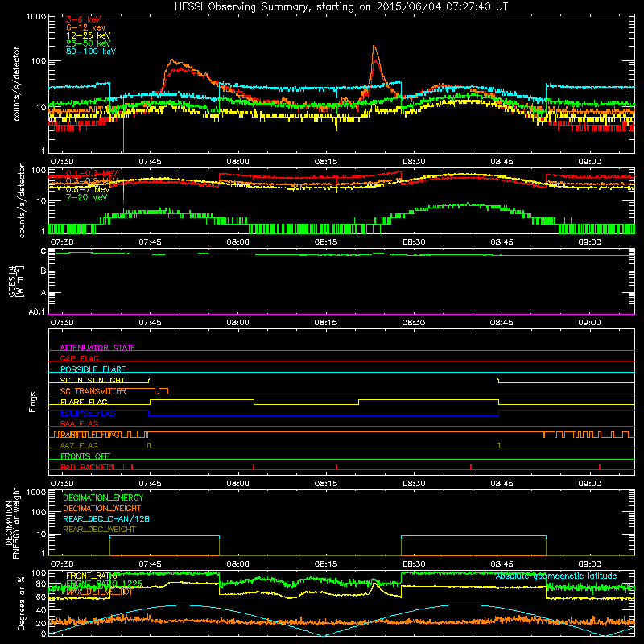This screenshot has height=644, width=644.
Task: Click the 08:15 tick under the keV panel
Action: point(326,162)
